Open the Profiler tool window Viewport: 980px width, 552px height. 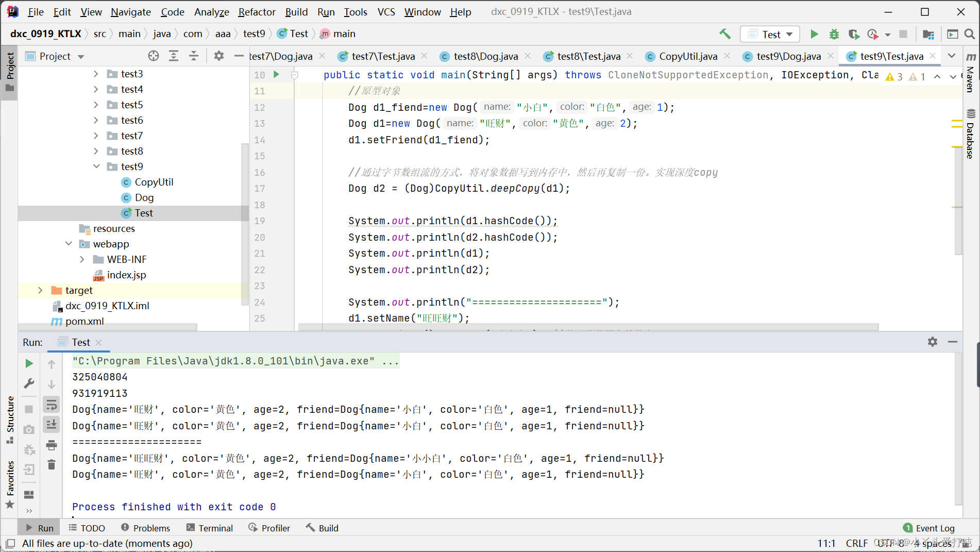(269, 528)
